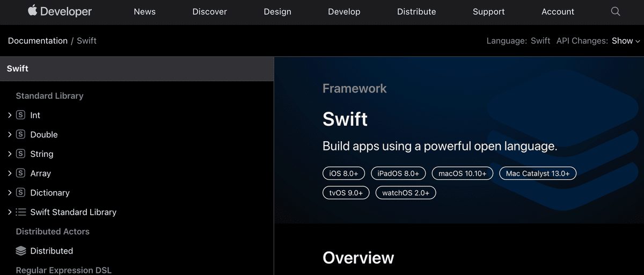Open the Double documentation page
The width and height of the screenshot is (644, 275).
click(44, 134)
